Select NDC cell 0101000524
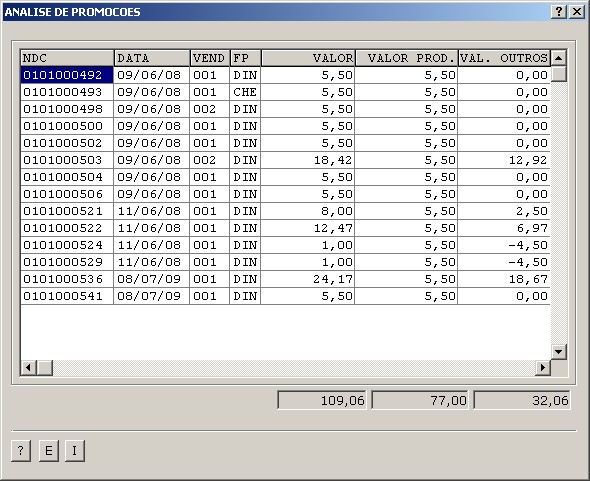Screen dimensions: 590x481 coord(67,245)
